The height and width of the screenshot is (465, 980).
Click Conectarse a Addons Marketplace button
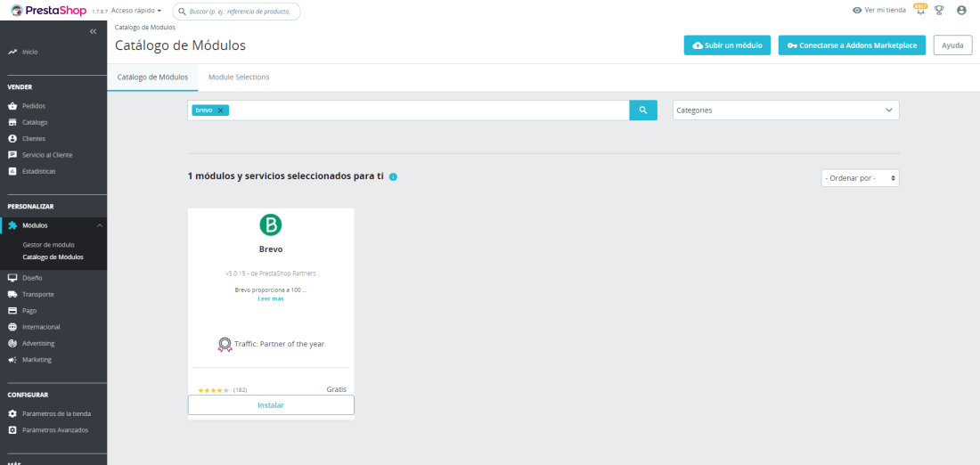pos(852,45)
